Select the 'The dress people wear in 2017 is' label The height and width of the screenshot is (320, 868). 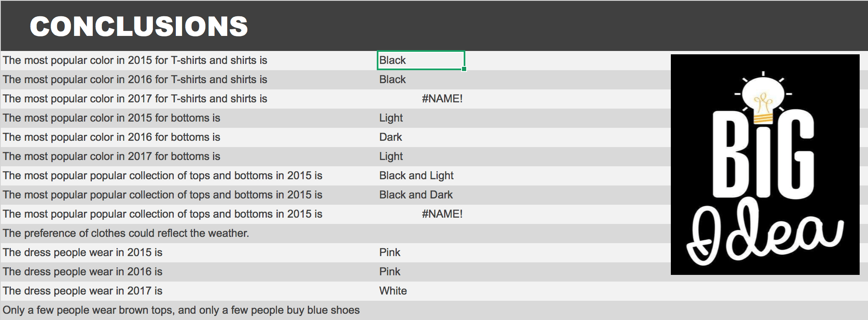82,291
